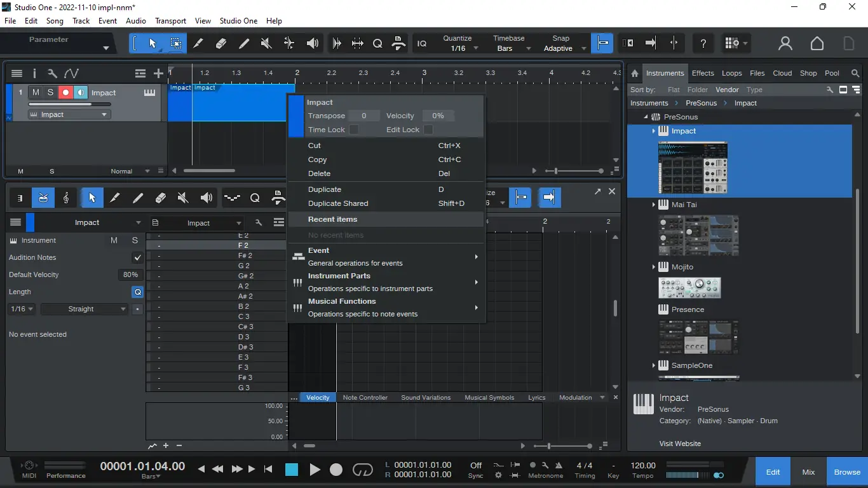Viewport: 868px width, 488px height.
Task: Switch to the Effects browser tab
Action: 702,73
